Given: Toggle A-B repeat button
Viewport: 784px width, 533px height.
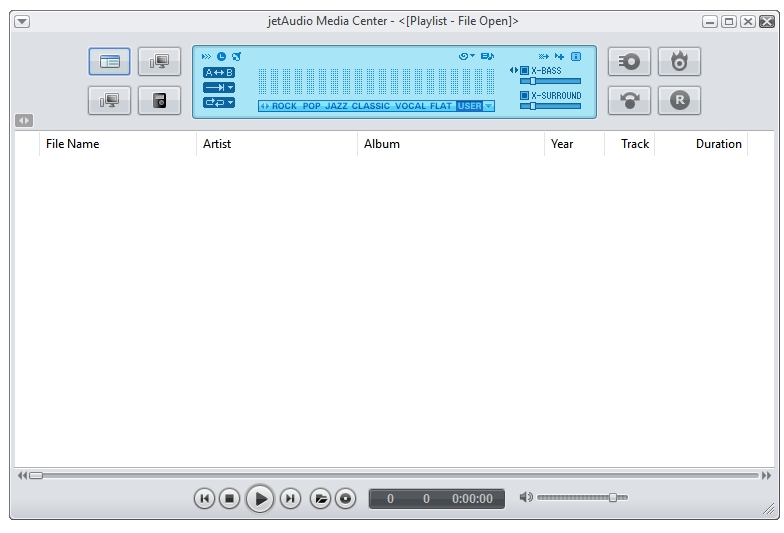Looking at the screenshot, I should [x=219, y=72].
